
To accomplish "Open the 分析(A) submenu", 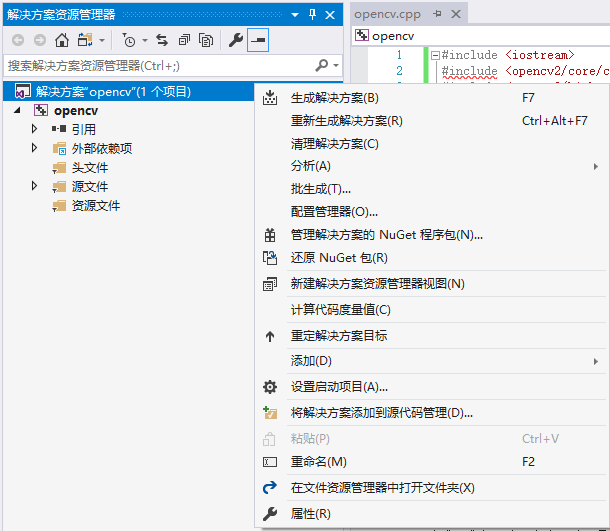I will [x=432, y=166].
